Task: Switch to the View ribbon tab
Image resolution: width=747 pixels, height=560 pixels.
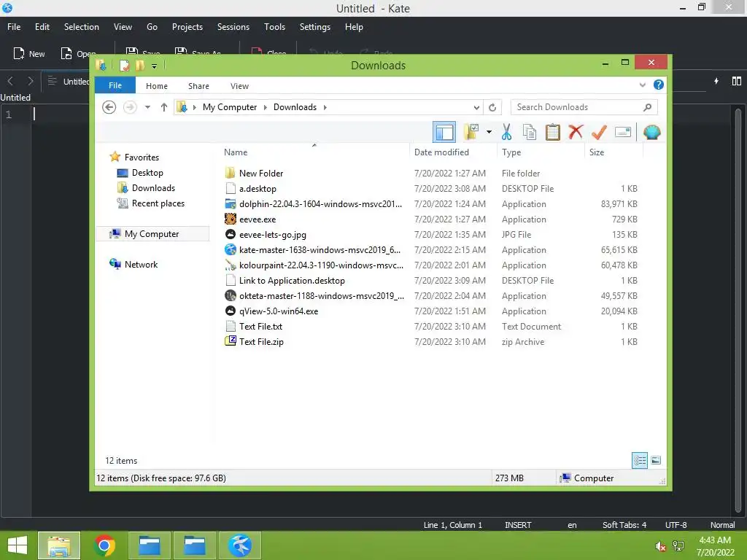Action: click(x=239, y=86)
